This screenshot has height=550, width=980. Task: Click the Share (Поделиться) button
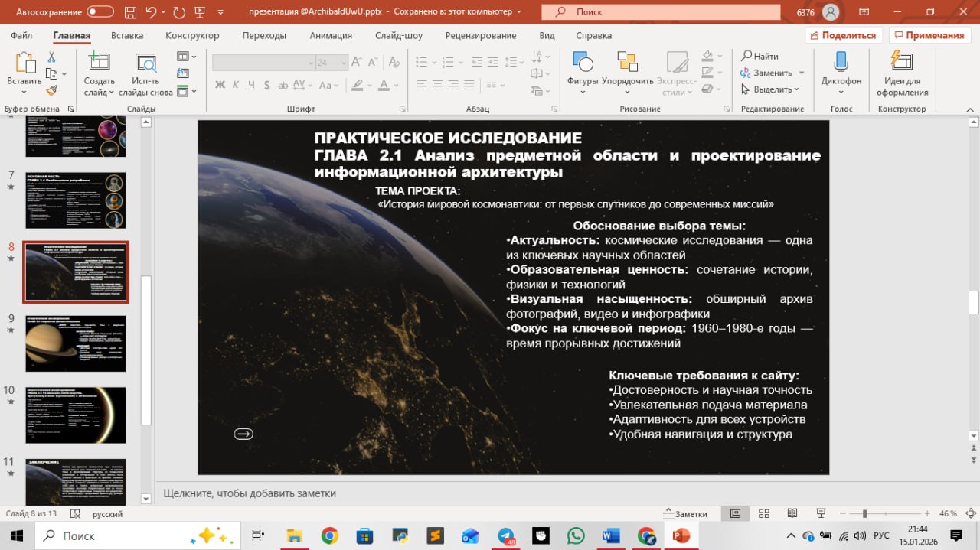(x=844, y=35)
